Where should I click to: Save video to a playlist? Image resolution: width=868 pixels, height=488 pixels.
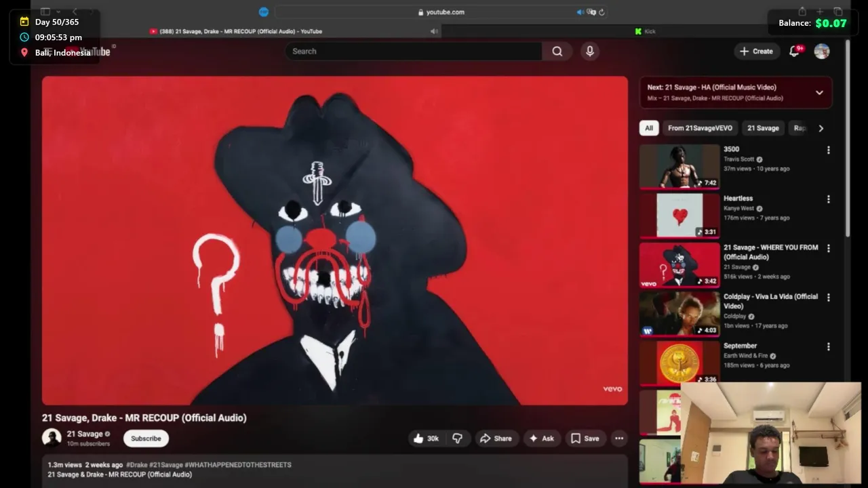coord(585,439)
